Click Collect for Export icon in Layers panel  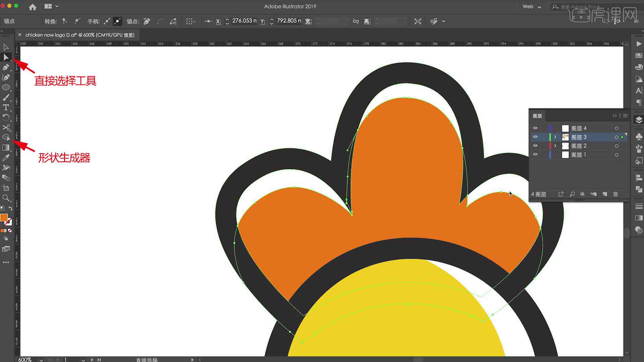click(561, 194)
